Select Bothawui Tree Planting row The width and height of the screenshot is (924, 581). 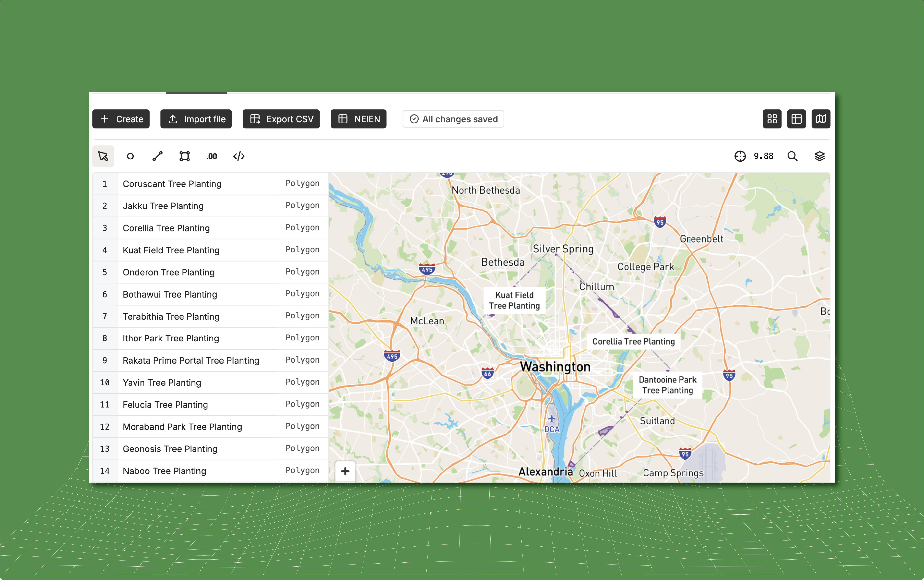pyautogui.click(x=210, y=295)
